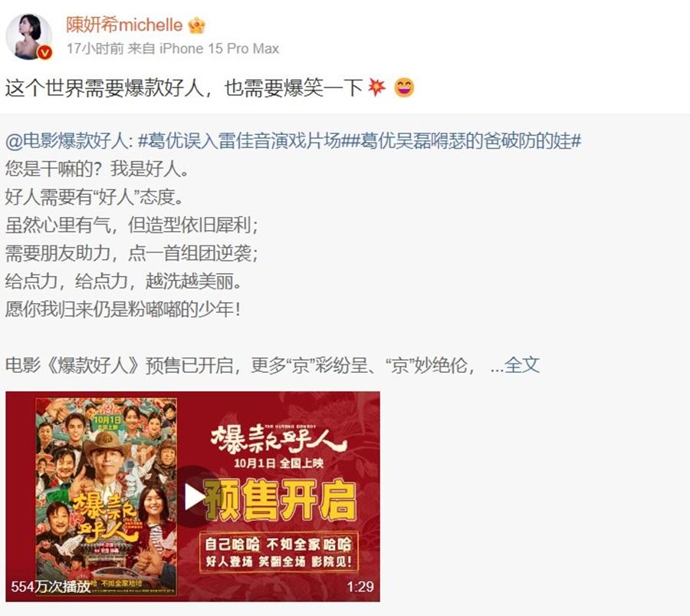Play the 预售开启 video
The height and width of the screenshot is (616, 690).
pyautogui.click(x=193, y=497)
